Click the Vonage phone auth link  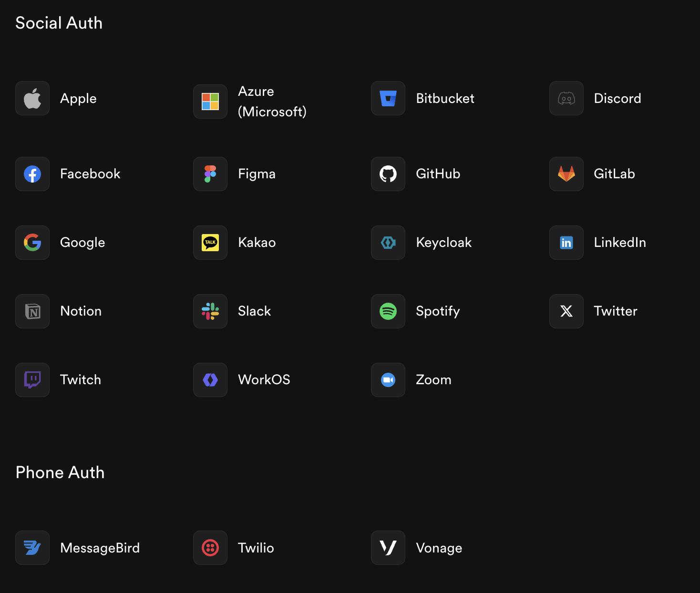(x=439, y=548)
